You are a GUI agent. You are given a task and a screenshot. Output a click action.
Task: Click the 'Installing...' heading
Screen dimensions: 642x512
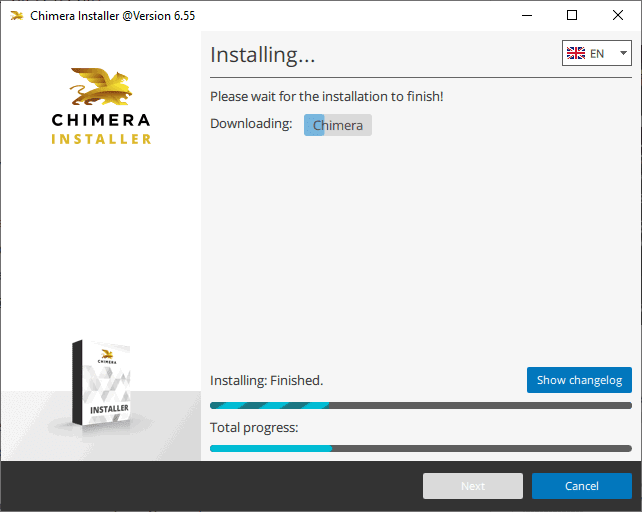[x=262, y=55]
